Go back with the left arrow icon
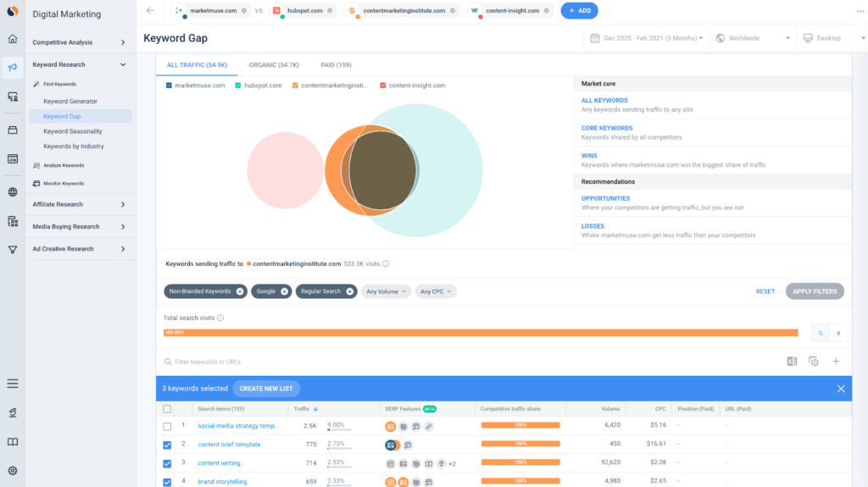This screenshot has width=868, height=487. 150,10
